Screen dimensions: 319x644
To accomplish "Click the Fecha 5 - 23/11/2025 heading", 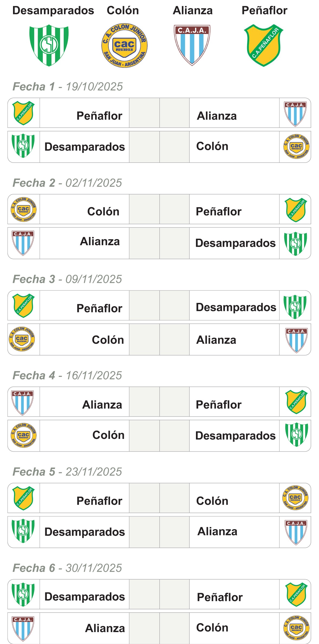I will click(x=67, y=472).
